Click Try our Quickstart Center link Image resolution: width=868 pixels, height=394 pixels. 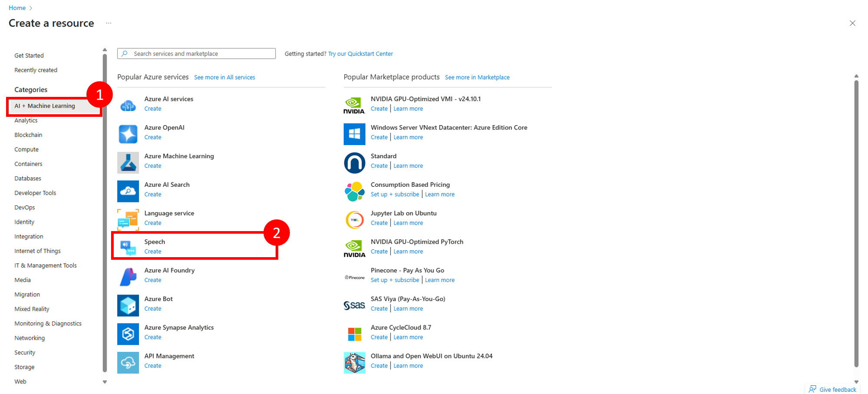point(360,54)
